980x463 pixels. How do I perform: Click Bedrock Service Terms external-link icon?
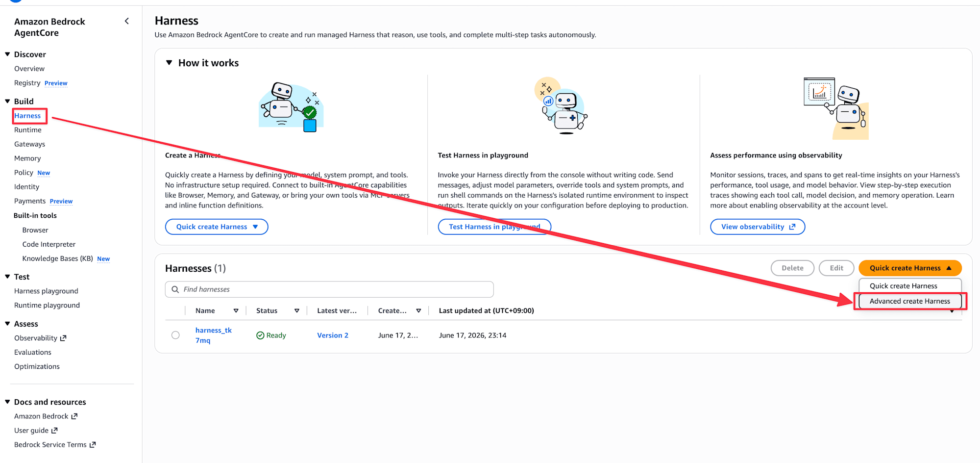point(93,444)
